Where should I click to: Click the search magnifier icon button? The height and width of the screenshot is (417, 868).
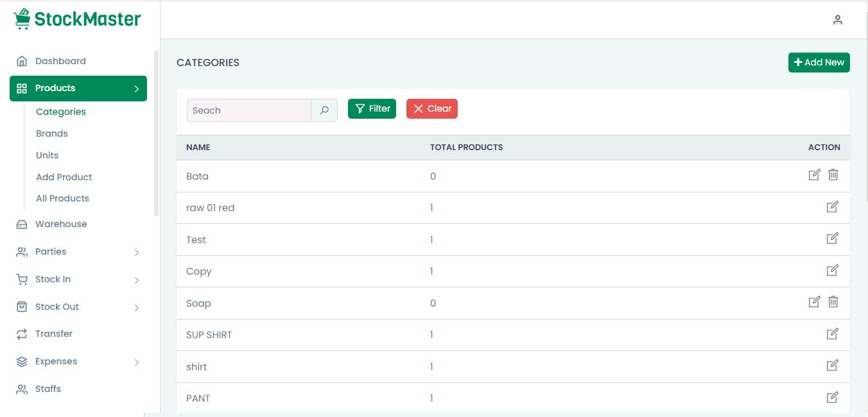[x=324, y=110]
